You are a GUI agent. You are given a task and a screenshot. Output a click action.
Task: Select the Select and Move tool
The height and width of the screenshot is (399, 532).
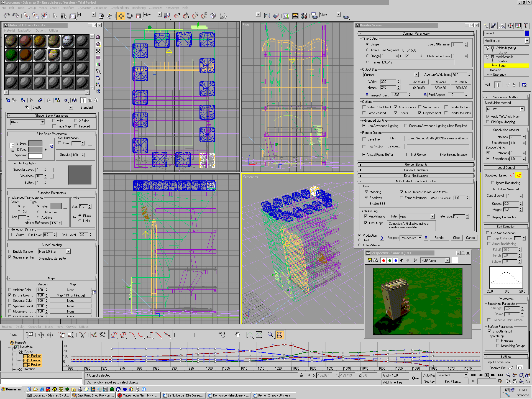[x=121, y=16]
